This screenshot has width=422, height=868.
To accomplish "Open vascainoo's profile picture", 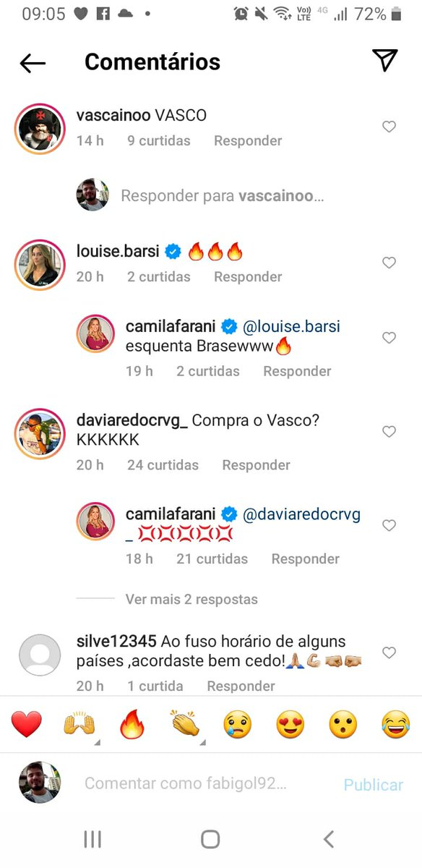I will 37,128.
